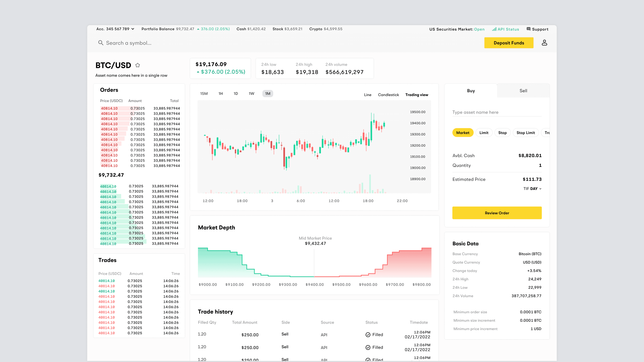Click the Filled check icon for the 12:06PM first row
This screenshot has width=644, height=362.
click(368, 335)
